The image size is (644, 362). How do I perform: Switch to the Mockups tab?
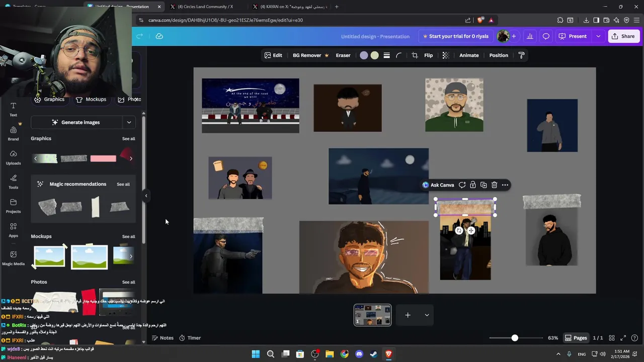[91, 99]
